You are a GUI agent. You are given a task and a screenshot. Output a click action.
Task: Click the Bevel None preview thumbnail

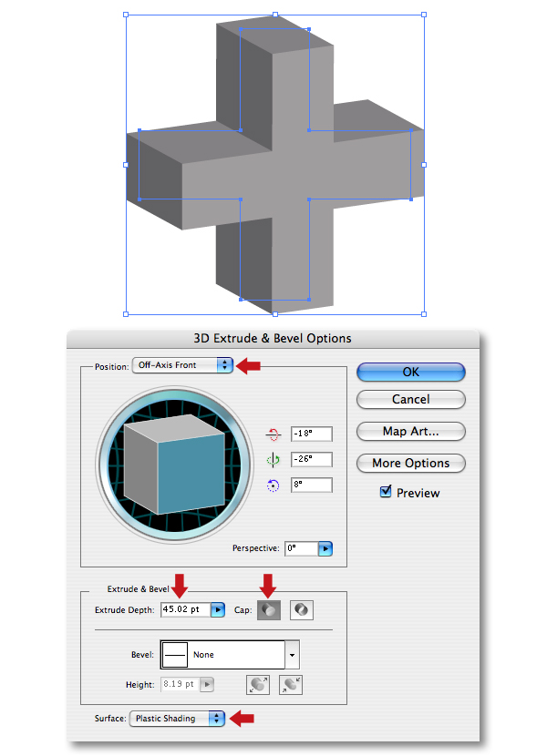tap(175, 655)
